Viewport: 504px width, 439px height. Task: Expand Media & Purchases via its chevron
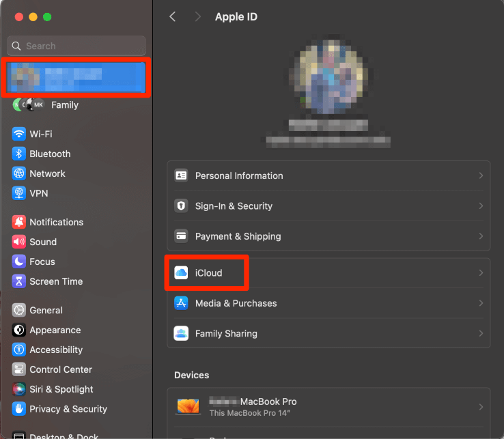point(481,303)
